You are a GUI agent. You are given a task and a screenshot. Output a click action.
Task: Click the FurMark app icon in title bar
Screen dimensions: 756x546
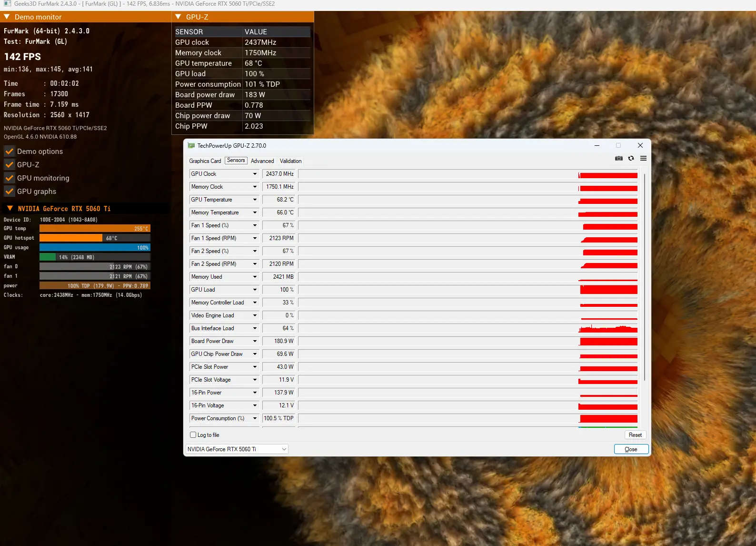coord(7,4)
